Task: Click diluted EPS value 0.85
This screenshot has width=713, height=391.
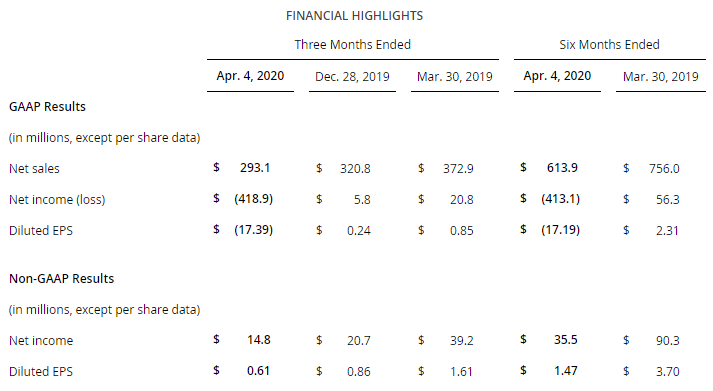Action: click(x=462, y=231)
